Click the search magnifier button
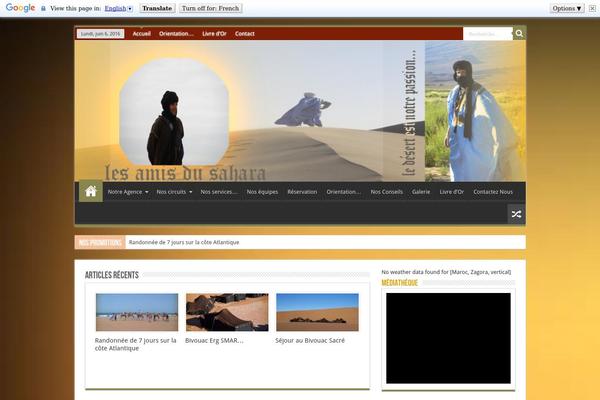600x400 pixels. pos(519,33)
